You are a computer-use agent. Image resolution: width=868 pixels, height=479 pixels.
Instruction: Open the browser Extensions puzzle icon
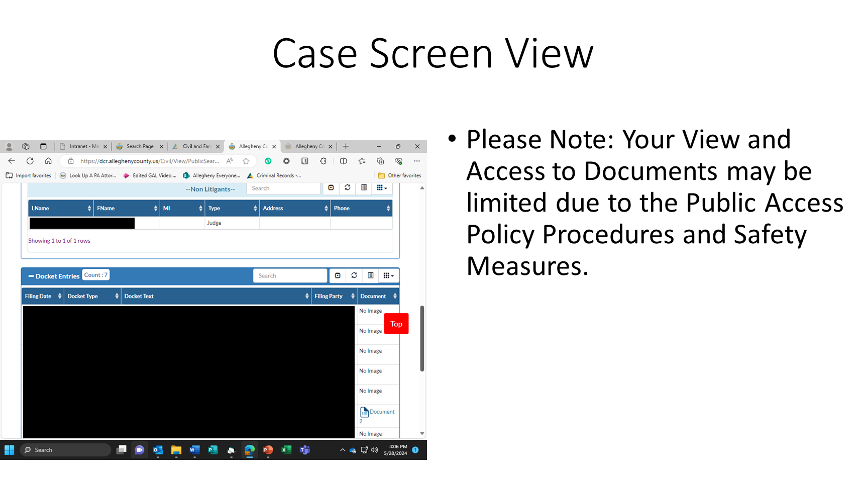click(323, 161)
